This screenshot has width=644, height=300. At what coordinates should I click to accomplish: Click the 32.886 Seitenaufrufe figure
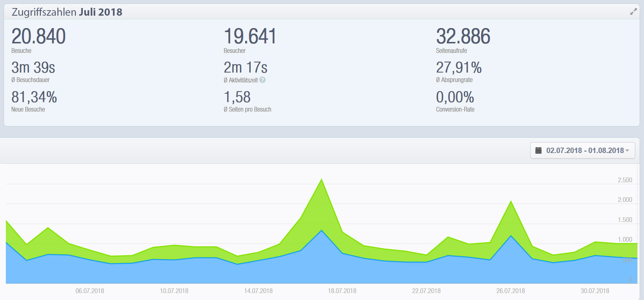463,36
